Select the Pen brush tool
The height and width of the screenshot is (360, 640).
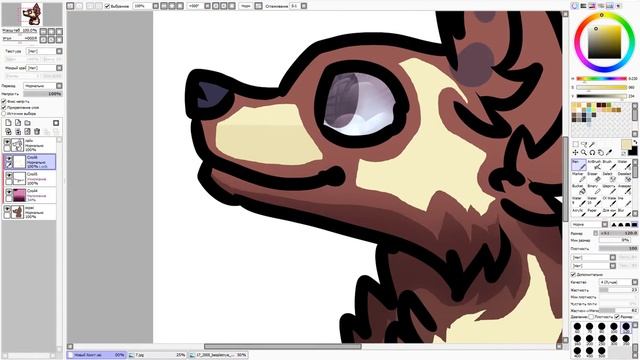click(578, 164)
